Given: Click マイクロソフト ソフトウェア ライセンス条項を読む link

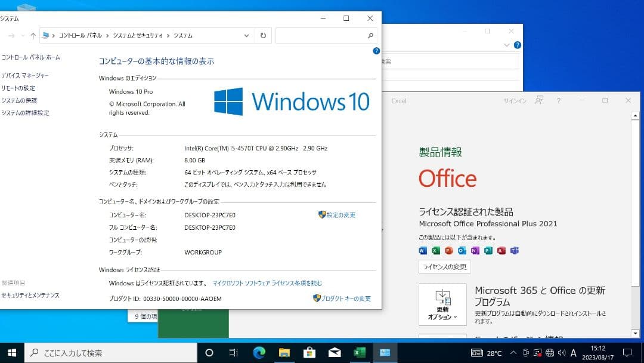Looking at the screenshot, I should (x=267, y=283).
